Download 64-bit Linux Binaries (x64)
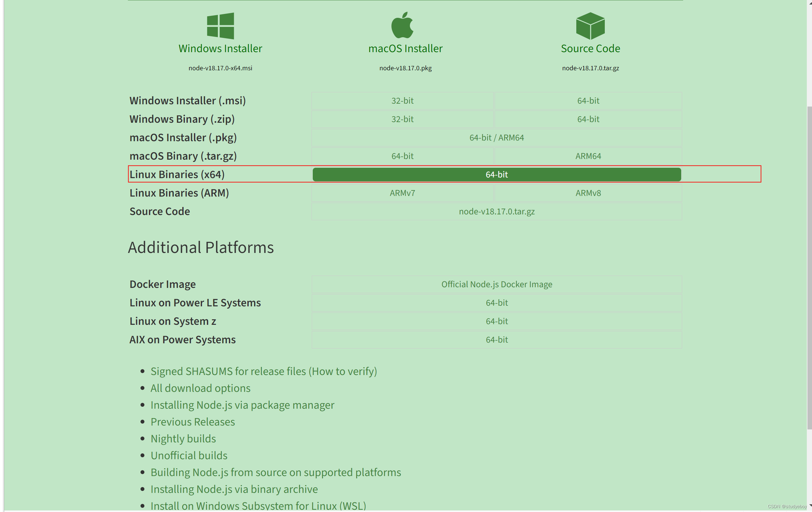Screen dimensions: 812x512 497,175
